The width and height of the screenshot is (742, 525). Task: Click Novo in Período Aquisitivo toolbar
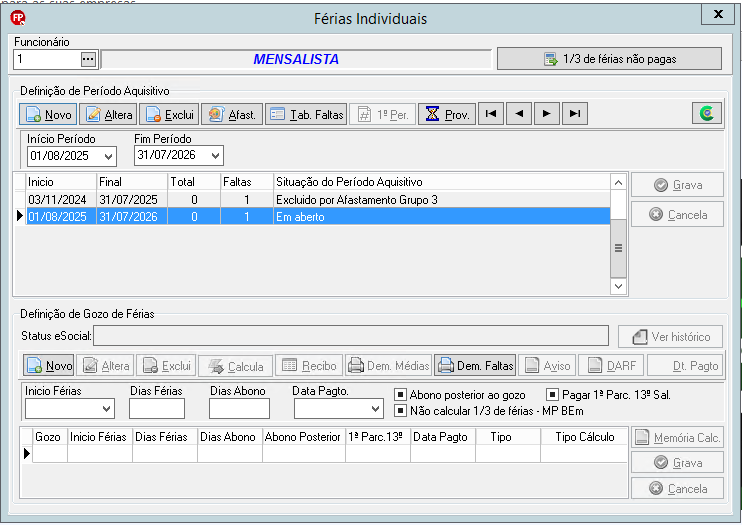(48, 114)
